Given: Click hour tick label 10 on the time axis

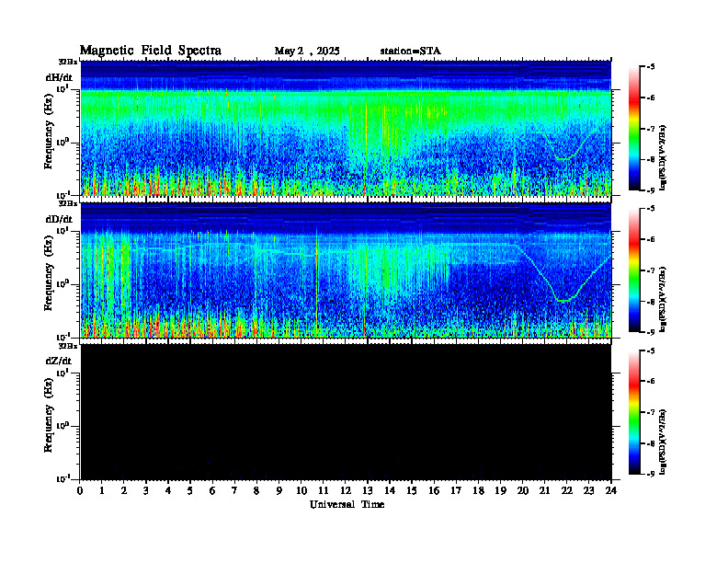Looking at the screenshot, I should pos(301,491).
